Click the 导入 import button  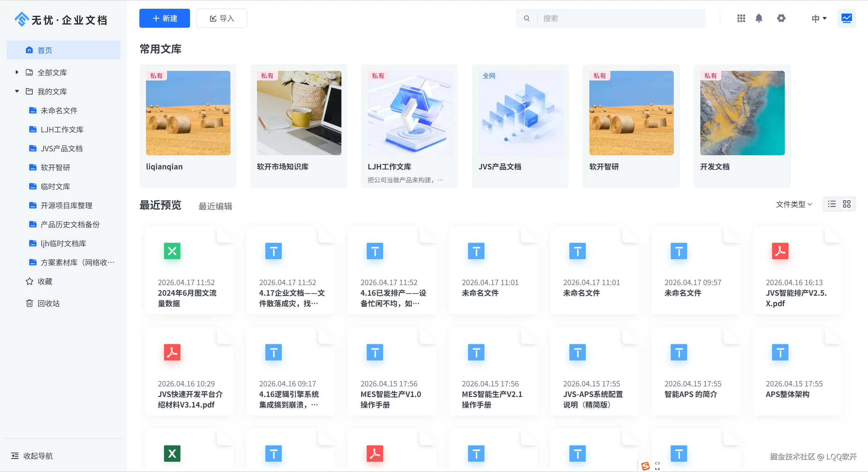click(x=221, y=18)
